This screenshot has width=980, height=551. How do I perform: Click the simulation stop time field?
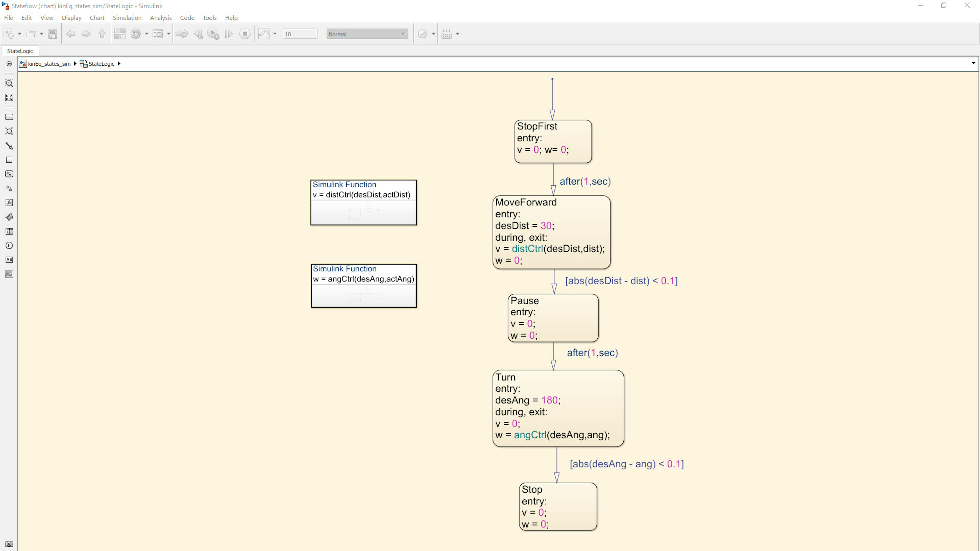(300, 34)
